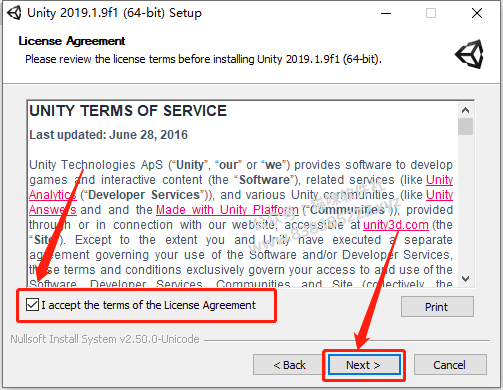Image resolution: width=503 pixels, height=390 pixels.
Task: Go back with the < Back button
Action: [289, 365]
